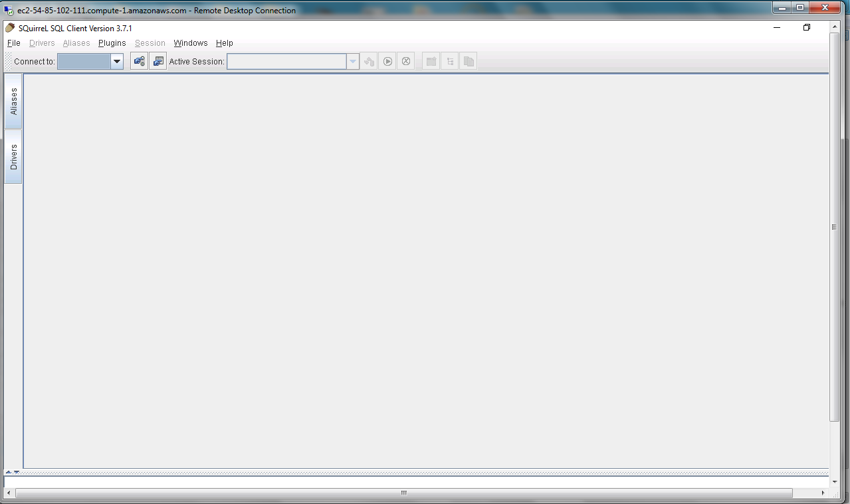Click the run SQL play icon

(x=387, y=62)
